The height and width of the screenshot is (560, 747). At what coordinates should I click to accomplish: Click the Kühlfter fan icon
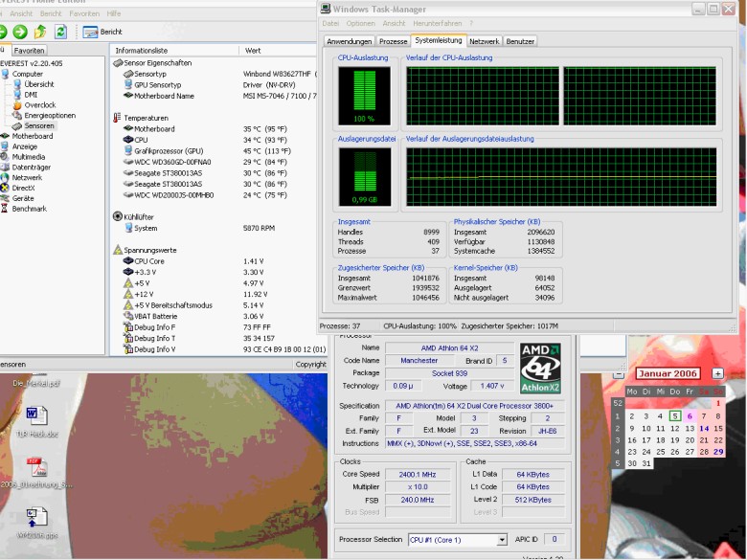click(x=118, y=216)
